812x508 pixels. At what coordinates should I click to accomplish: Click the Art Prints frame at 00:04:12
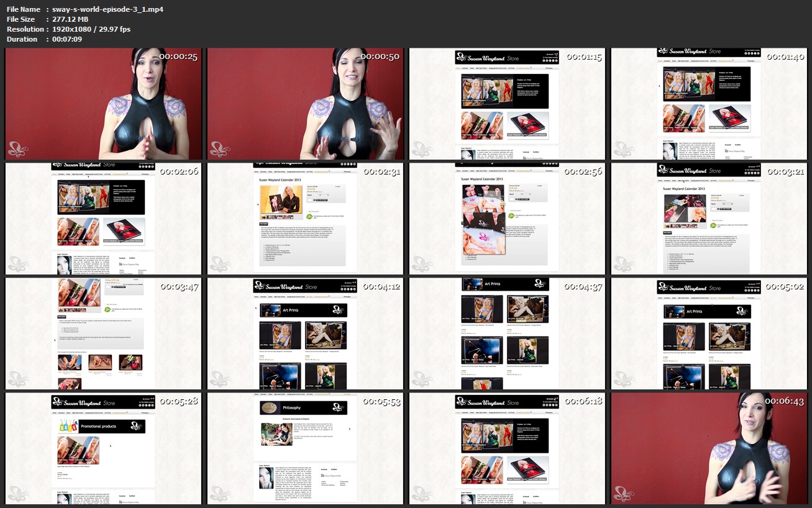[305, 333]
